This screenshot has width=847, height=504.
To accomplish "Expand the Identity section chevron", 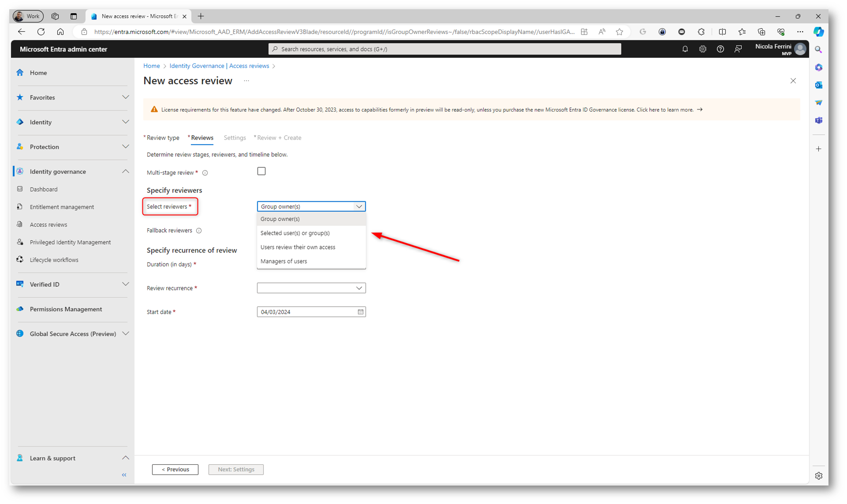I will pyautogui.click(x=126, y=122).
